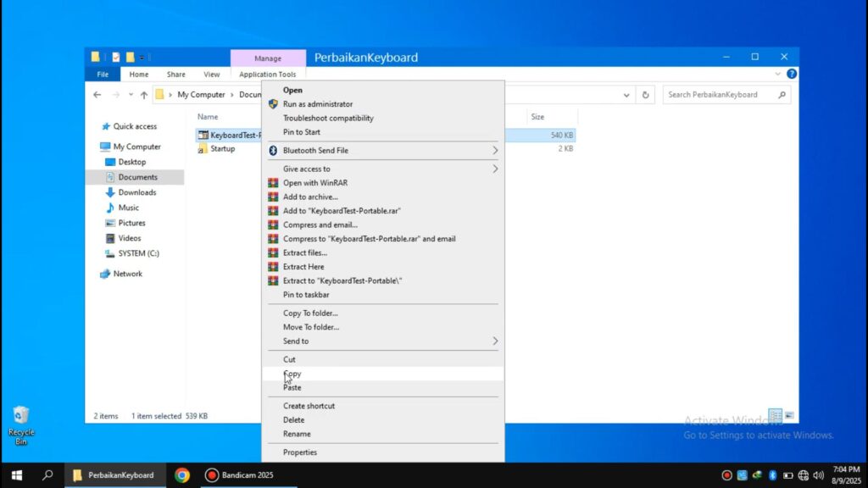This screenshot has width=868, height=488.
Task: Select Downloads in navigation pane
Action: pyautogui.click(x=136, y=192)
